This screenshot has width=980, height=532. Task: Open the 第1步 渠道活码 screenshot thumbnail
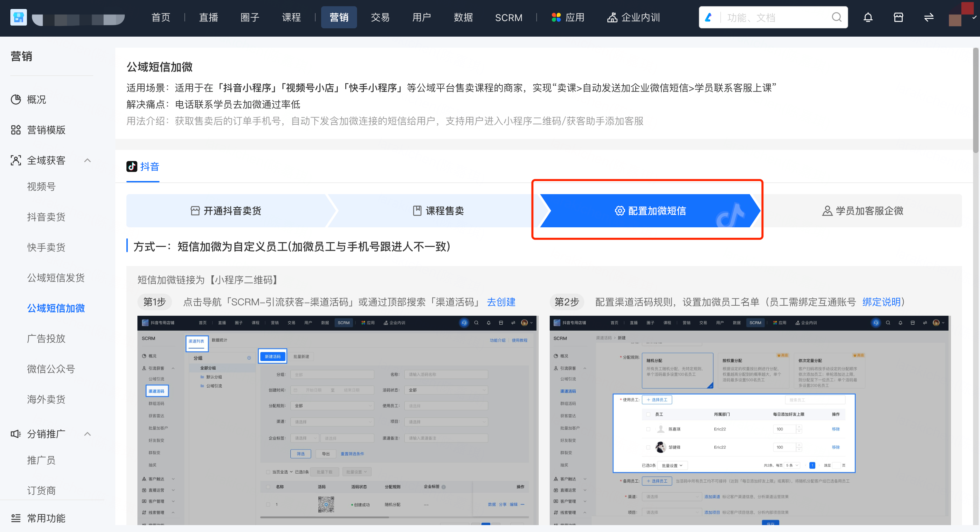pos(338,420)
